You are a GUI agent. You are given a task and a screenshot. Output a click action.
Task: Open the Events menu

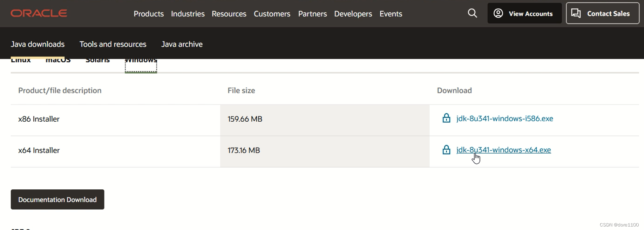pyautogui.click(x=391, y=14)
